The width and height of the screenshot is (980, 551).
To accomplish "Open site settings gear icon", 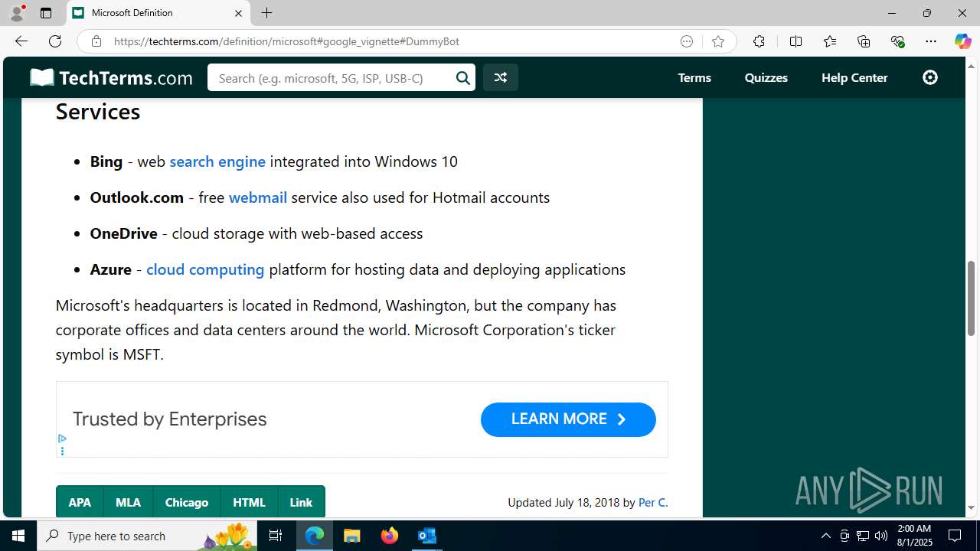I will (930, 77).
